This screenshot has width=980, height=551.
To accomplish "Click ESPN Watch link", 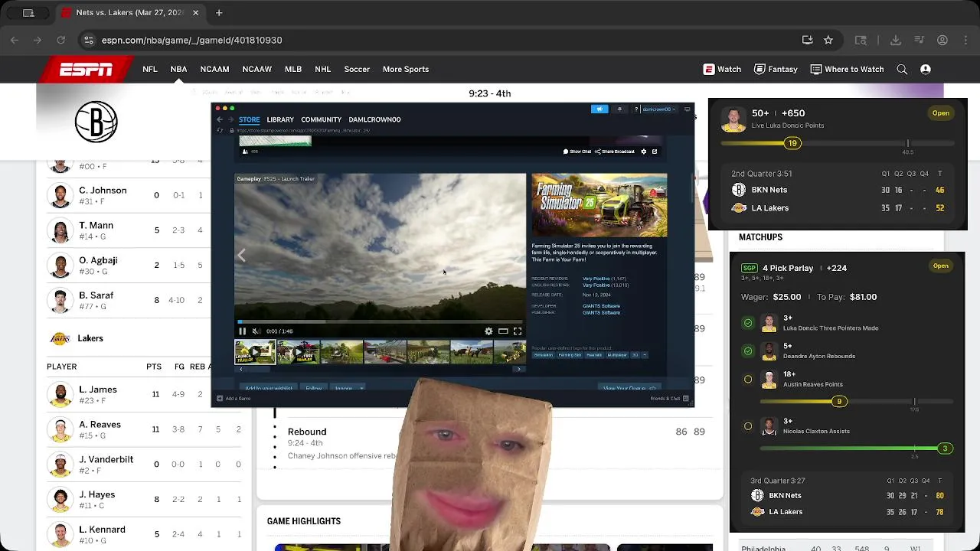I will pos(722,70).
